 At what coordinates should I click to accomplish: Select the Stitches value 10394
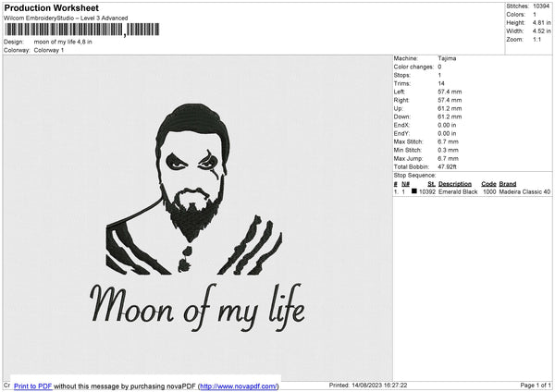(x=541, y=6)
